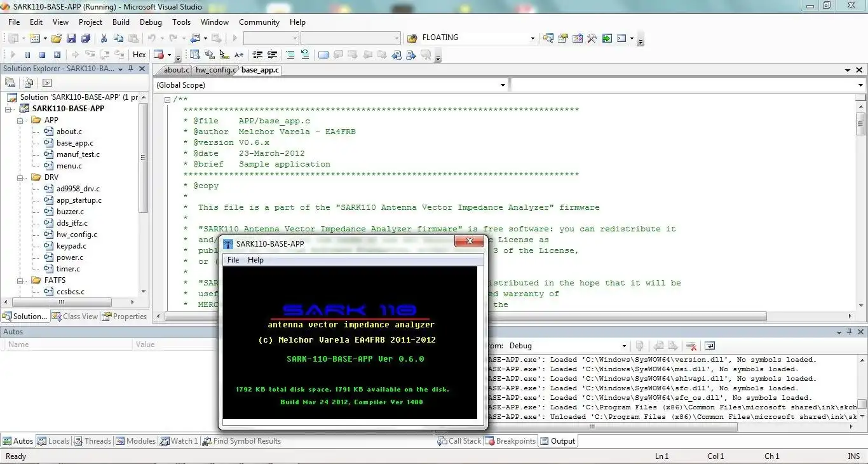Viewport: 868px width, 464px height.
Task: Open the Find Symbol Results tab
Action: tap(241, 441)
